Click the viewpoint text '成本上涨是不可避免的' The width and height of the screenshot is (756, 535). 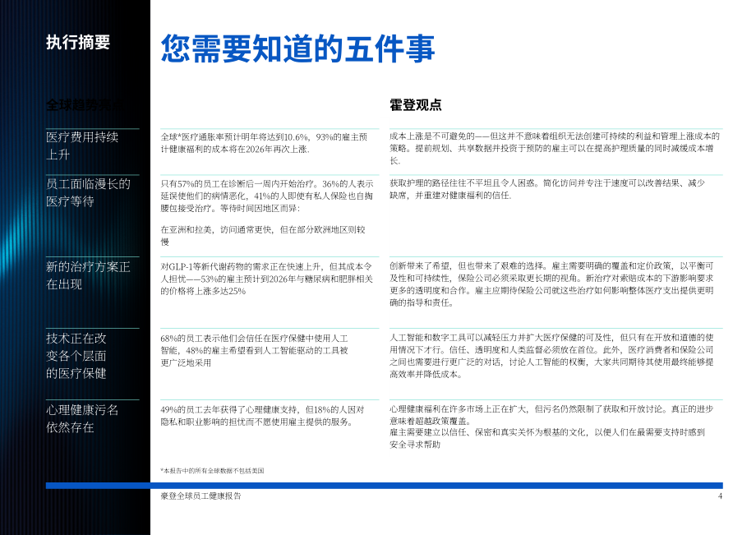coord(555,149)
